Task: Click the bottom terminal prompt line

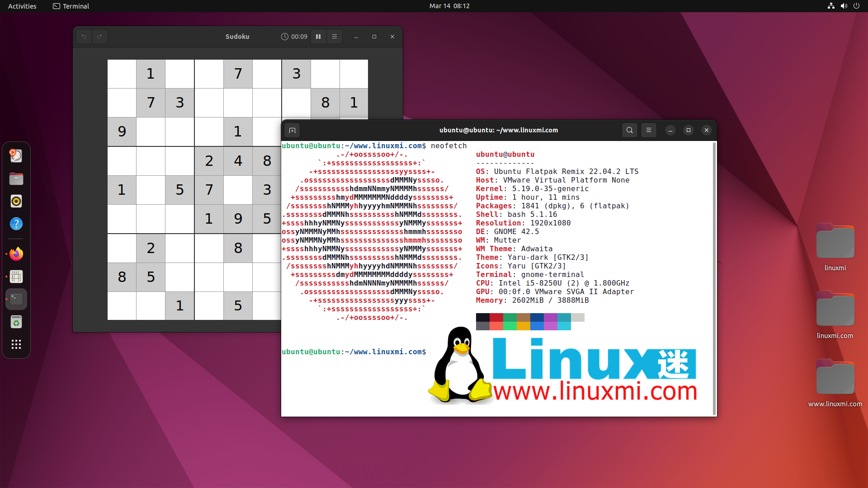Action: click(354, 352)
